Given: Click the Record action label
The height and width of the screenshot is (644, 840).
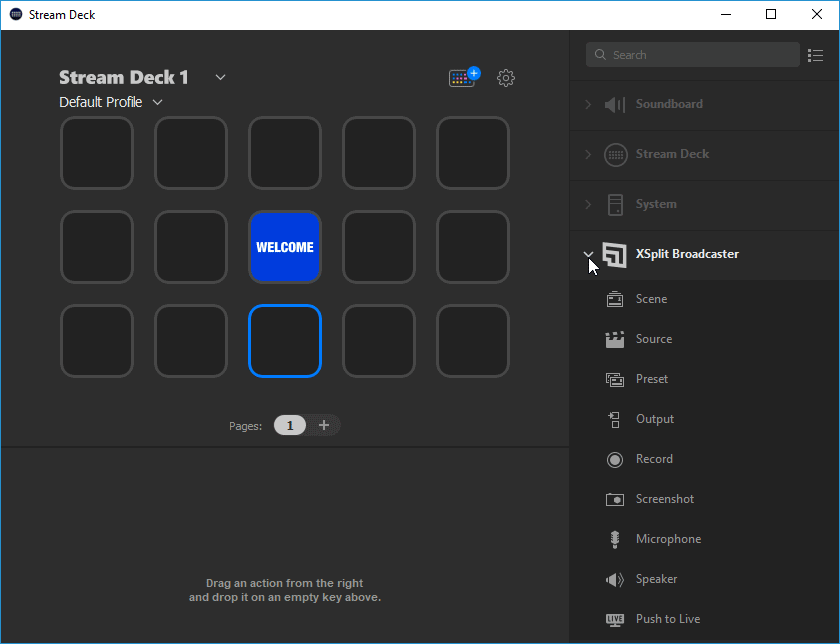Looking at the screenshot, I should (x=654, y=459).
